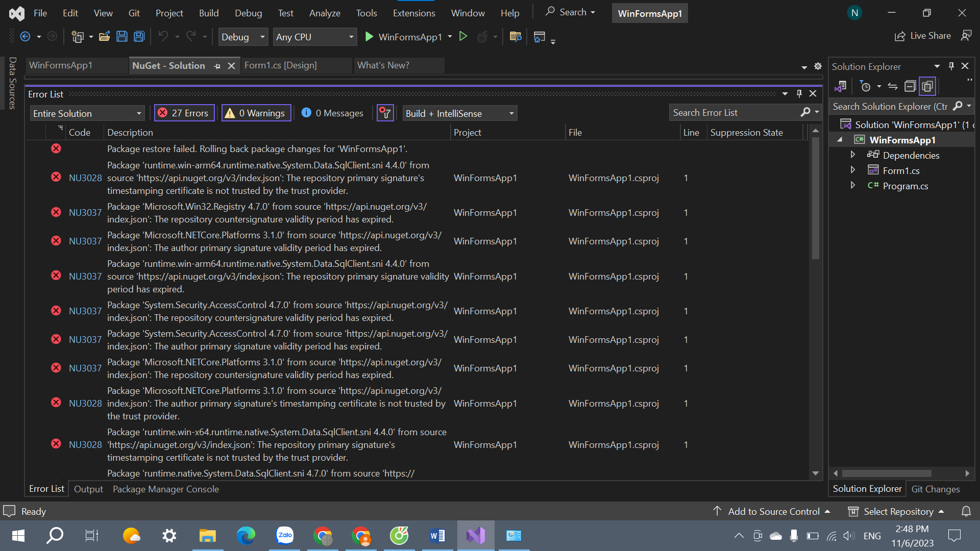Viewport: 980px width, 551px height.
Task: Toggle the 27 Errors filter
Action: pos(184,113)
